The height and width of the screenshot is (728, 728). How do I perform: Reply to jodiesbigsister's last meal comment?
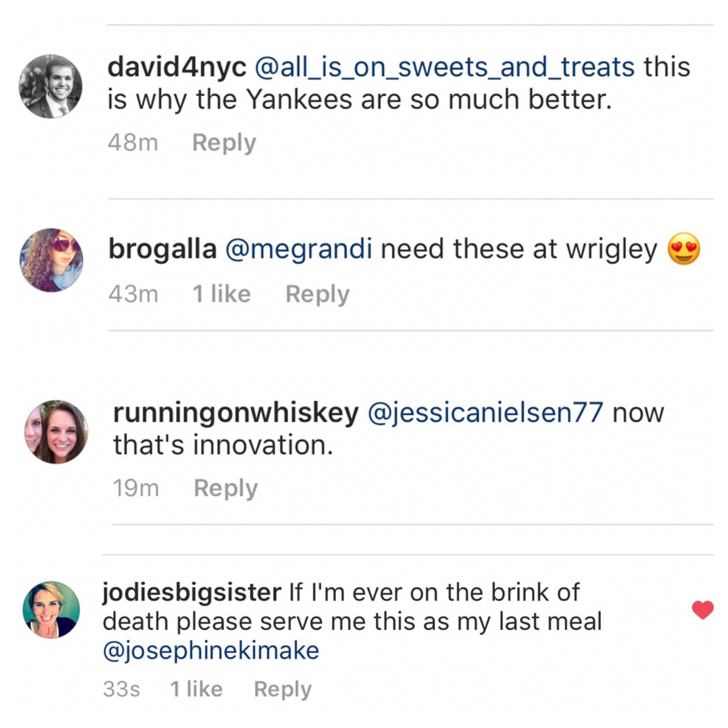[x=283, y=689]
